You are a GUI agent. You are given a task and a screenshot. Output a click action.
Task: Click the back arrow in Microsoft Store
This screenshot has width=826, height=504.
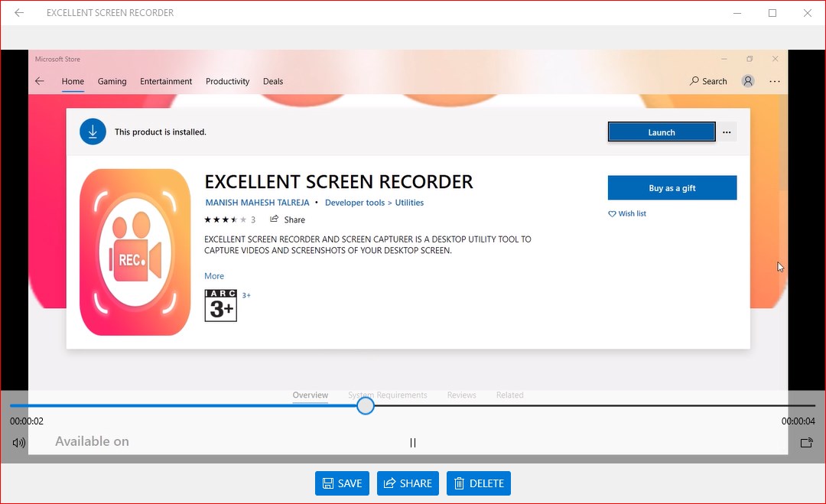click(40, 81)
